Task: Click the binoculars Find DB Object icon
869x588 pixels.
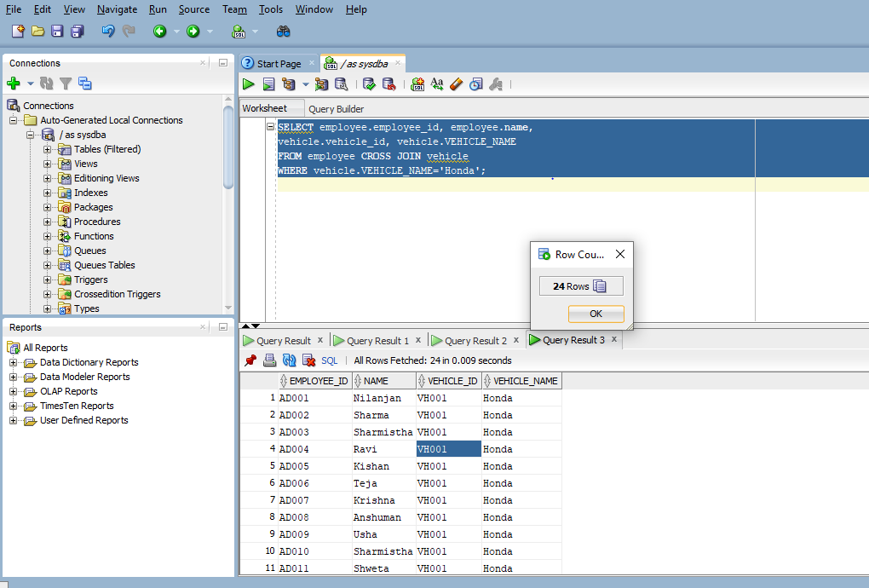Action: pyautogui.click(x=284, y=32)
